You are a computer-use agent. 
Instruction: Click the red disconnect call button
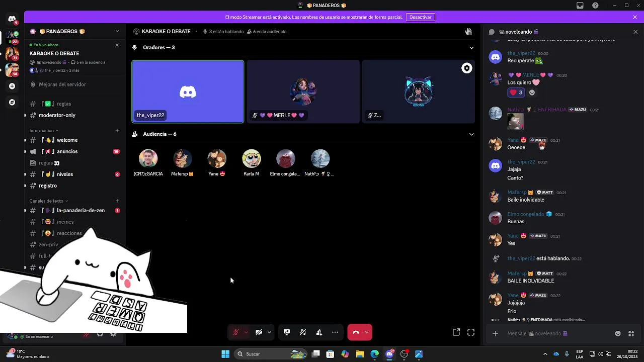pos(356,332)
